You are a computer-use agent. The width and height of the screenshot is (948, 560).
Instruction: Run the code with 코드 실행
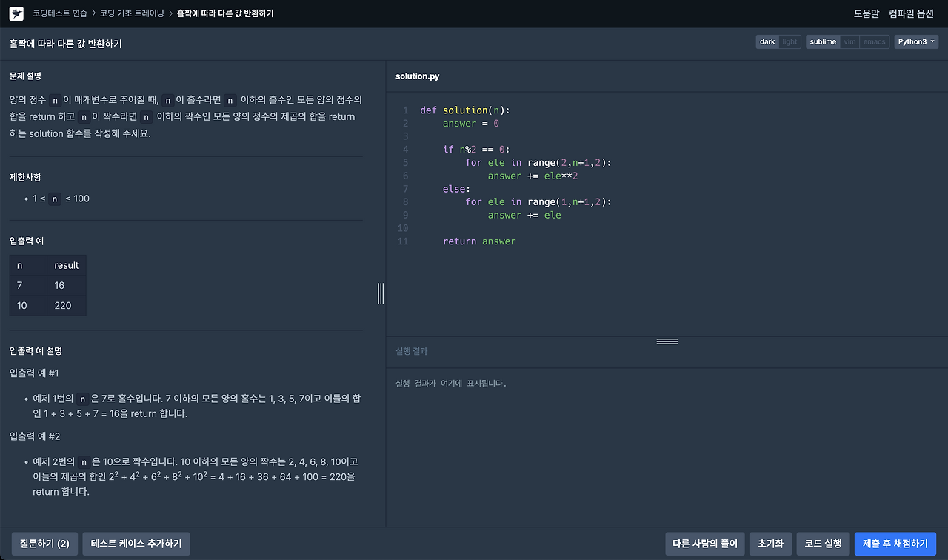pyautogui.click(x=823, y=543)
